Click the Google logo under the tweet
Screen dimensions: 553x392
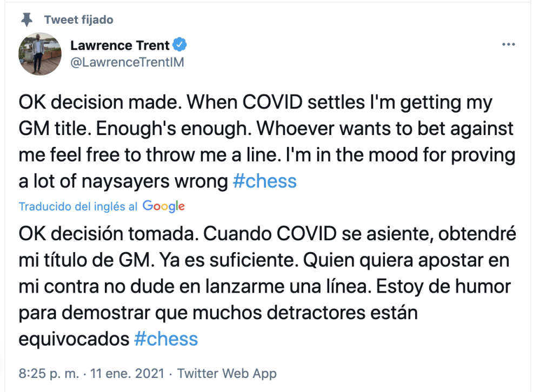[164, 206]
